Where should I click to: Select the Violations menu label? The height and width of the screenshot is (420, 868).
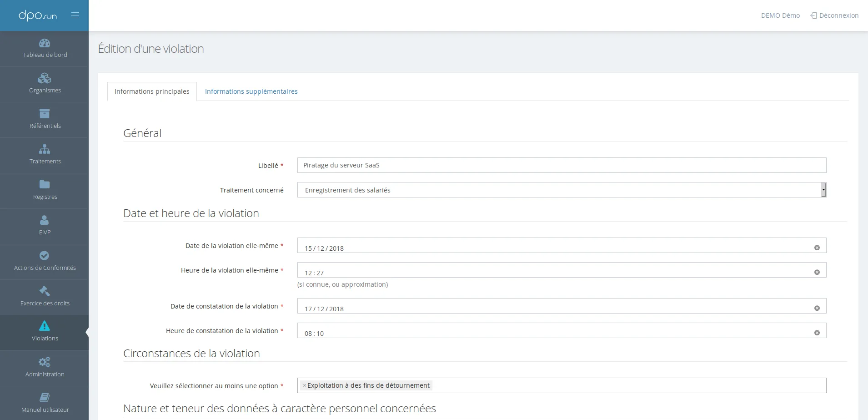click(45, 338)
